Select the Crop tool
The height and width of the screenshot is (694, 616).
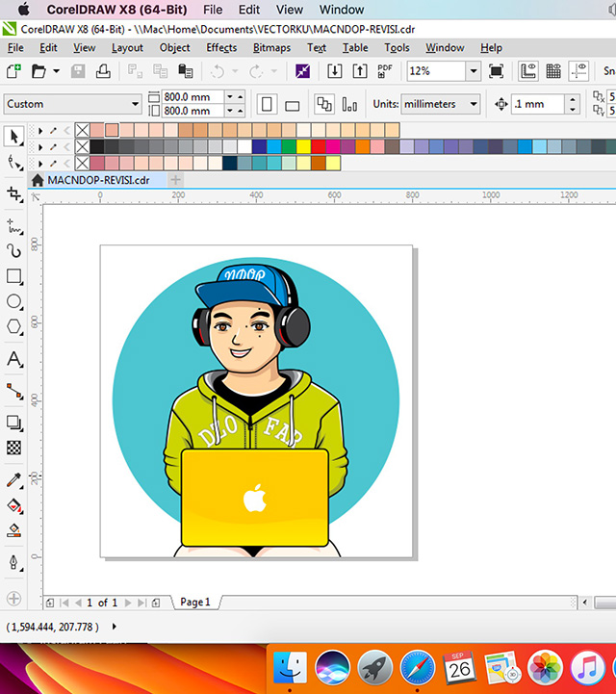point(14,194)
